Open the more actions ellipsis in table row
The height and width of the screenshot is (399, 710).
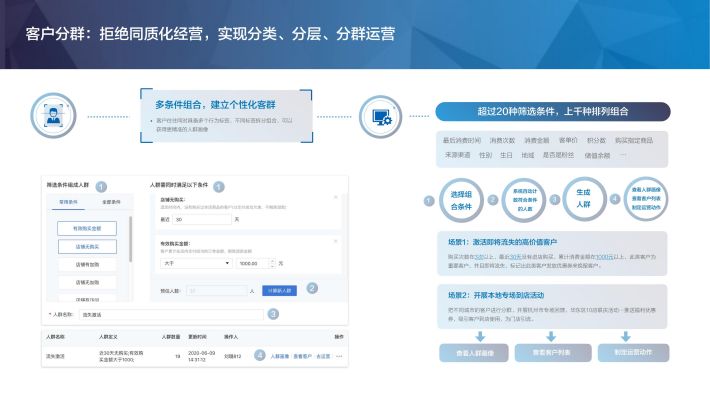[339, 356]
